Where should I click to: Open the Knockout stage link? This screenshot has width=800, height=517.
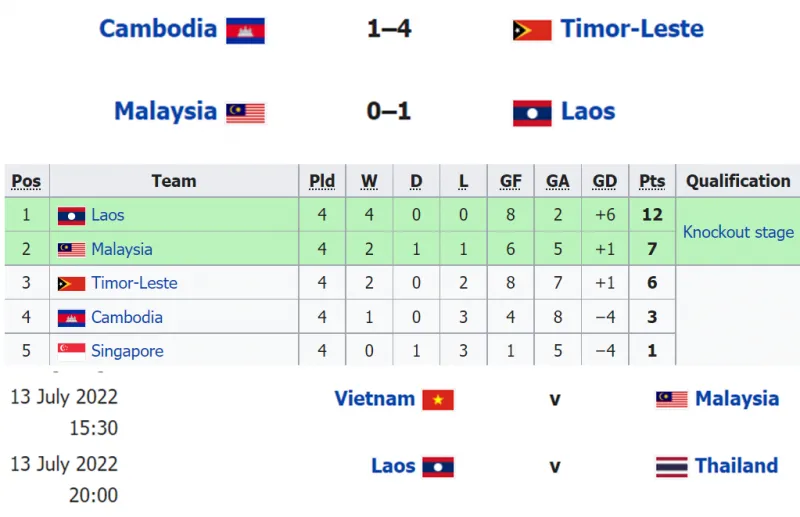click(x=738, y=232)
